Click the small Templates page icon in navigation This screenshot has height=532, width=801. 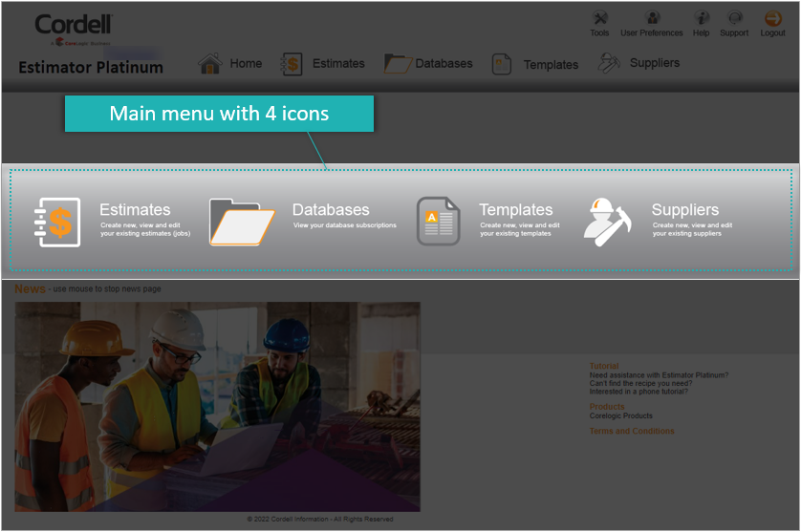502,65
